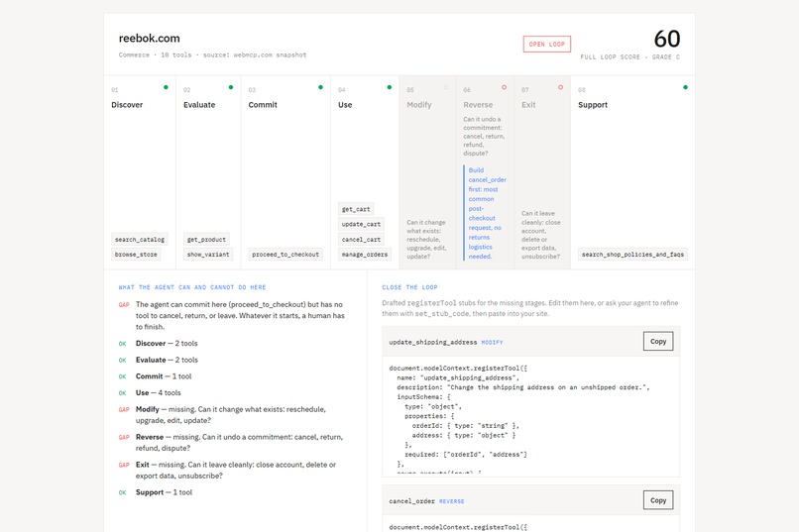
Task: Click the 'Can it change what exists' Modify description
Action: [426, 240]
